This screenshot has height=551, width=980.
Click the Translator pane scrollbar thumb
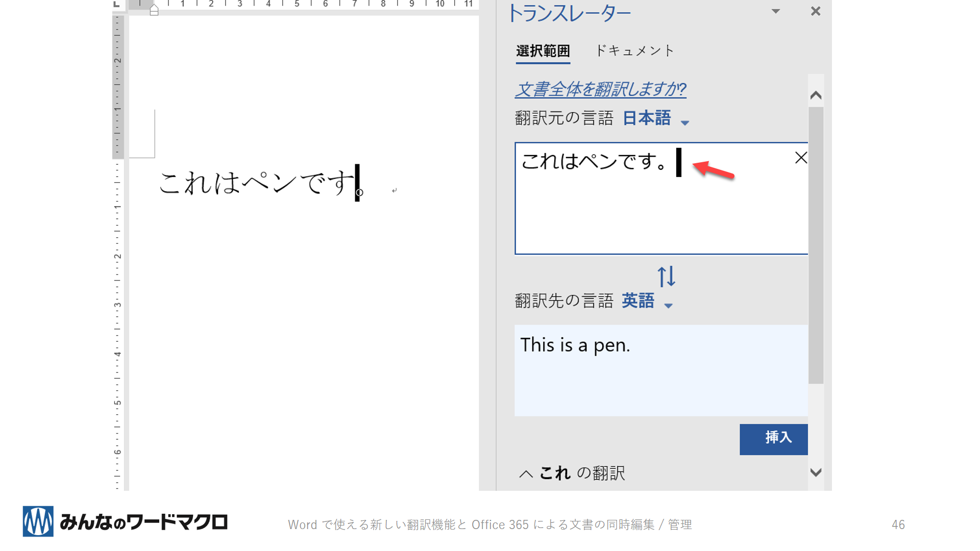pyautogui.click(x=816, y=245)
